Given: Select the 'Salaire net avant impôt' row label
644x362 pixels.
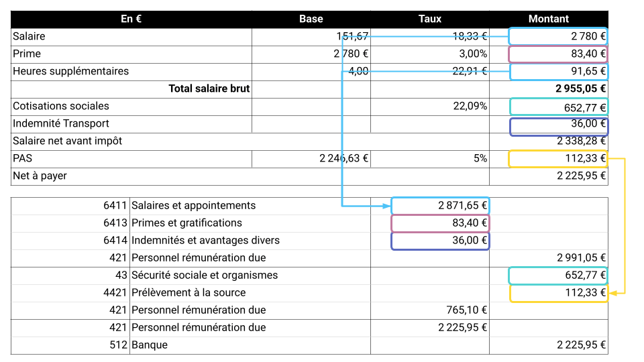Looking at the screenshot, I should click(68, 141).
